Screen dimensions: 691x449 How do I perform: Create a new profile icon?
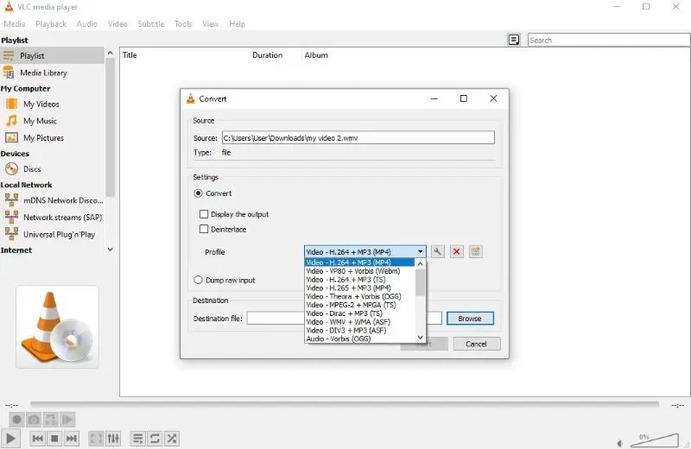coord(476,252)
